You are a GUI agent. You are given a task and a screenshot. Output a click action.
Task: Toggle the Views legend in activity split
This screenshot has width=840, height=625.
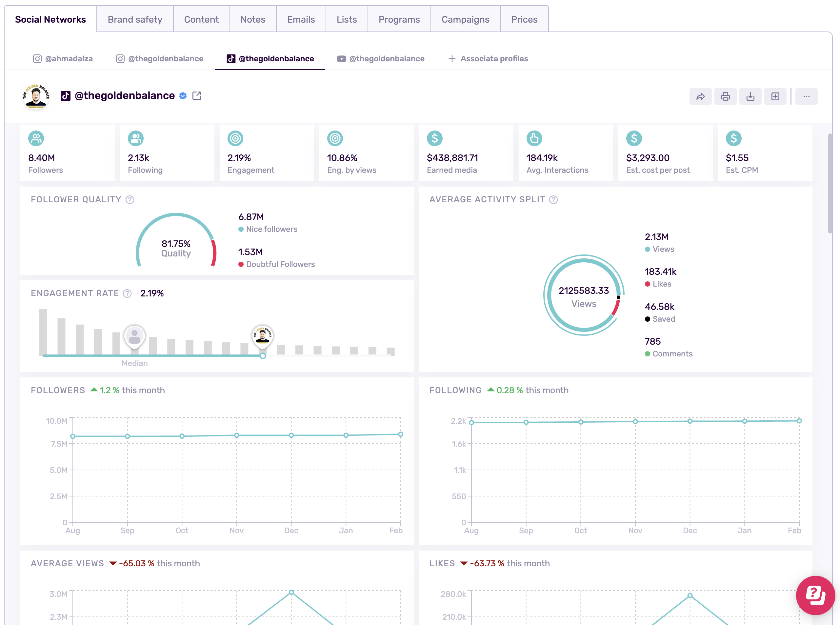pyautogui.click(x=664, y=249)
